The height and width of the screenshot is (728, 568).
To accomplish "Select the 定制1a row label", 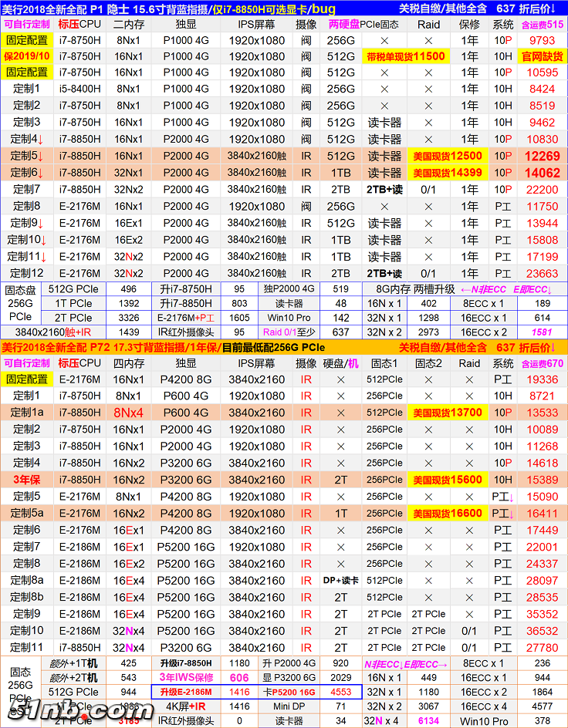I will pyautogui.click(x=27, y=413).
